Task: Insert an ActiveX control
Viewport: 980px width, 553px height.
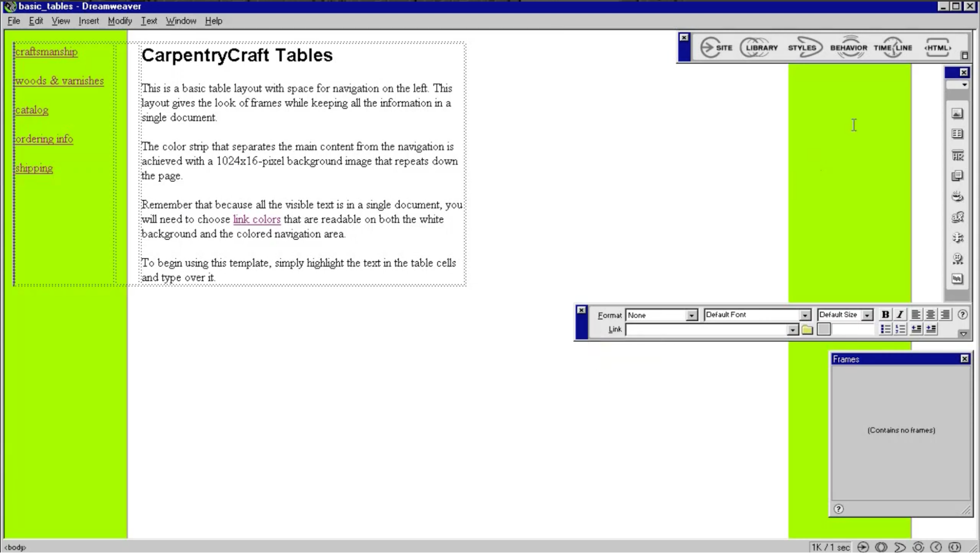Action: [x=956, y=217]
